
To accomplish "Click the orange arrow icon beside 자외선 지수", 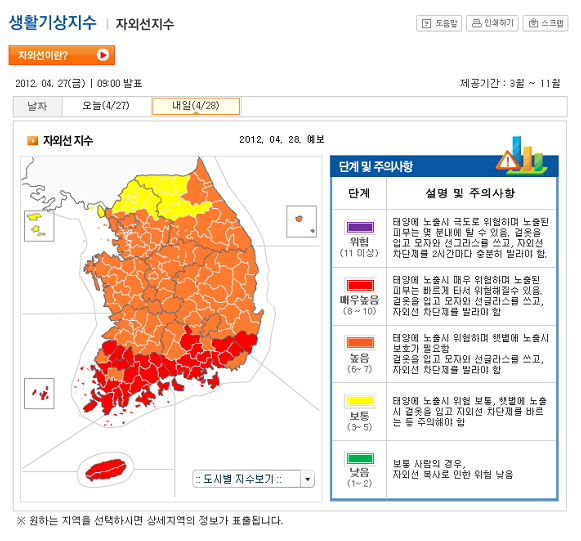I will [x=33, y=141].
